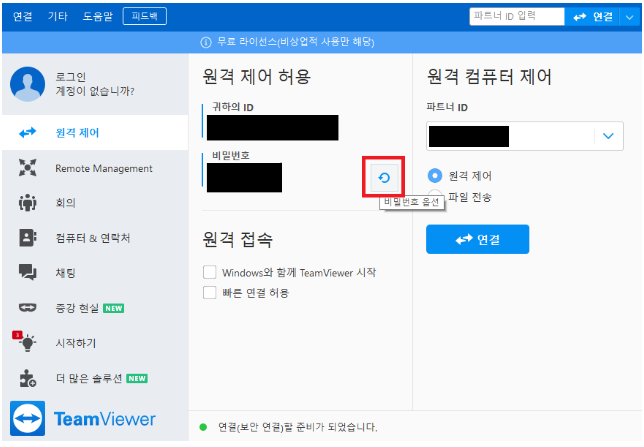Open the 더 많은 솔루션 sidebar entry
This screenshot has height=447, width=644.
(x=95, y=378)
